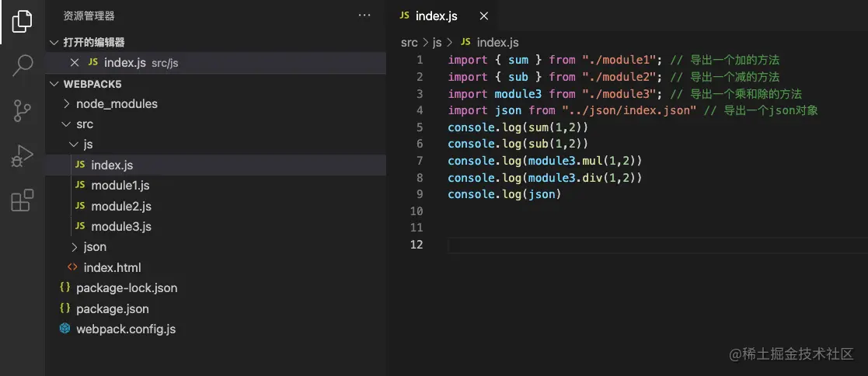Screen dimensions: 868x376
Task: Click line number 5 in gutter
Action: click(x=420, y=127)
